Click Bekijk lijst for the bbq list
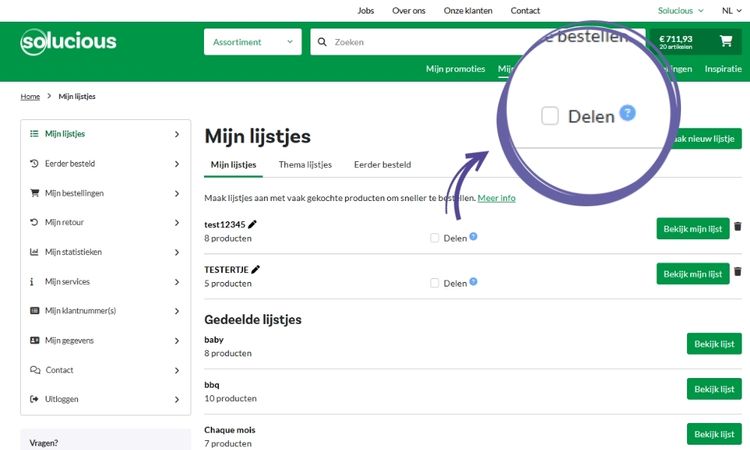750x450 pixels. pos(714,389)
